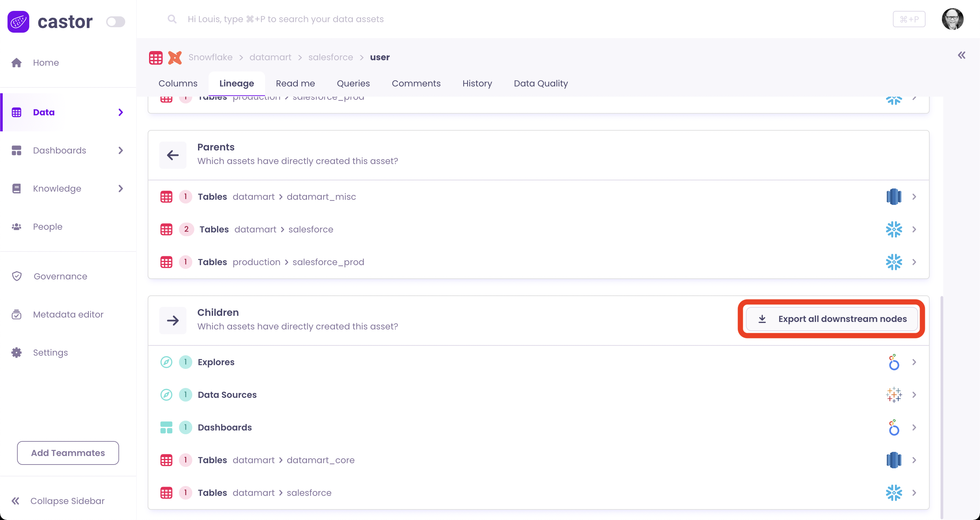
Task: Collapse right panel with double chevron
Action: [x=961, y=55]
